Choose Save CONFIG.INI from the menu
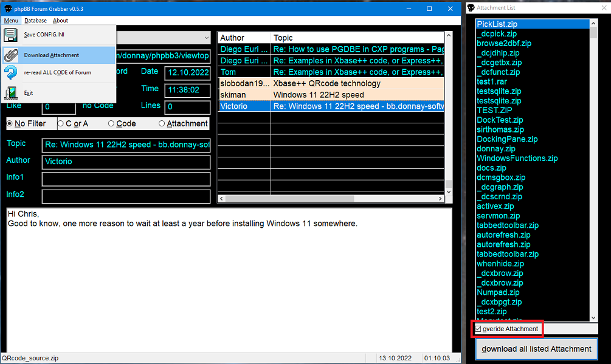 (x=59, y=35)
